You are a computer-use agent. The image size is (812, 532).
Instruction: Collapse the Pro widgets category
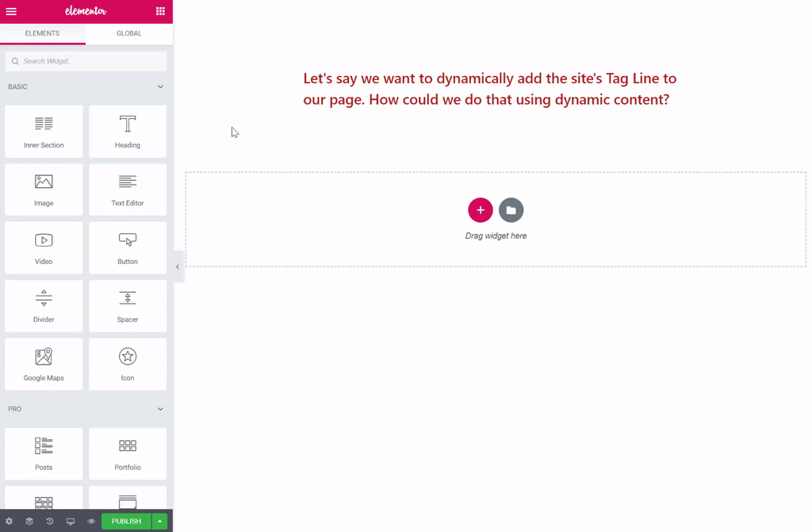coord(160,409)
